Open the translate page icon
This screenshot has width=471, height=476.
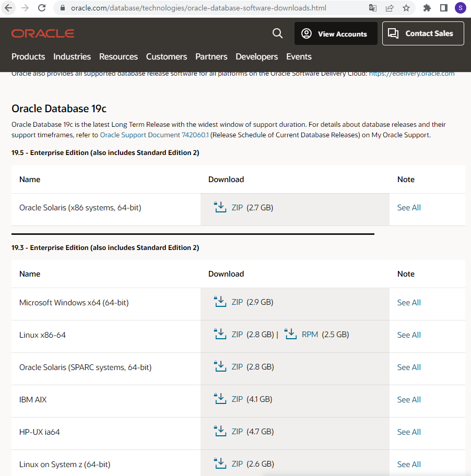point(373,8)
